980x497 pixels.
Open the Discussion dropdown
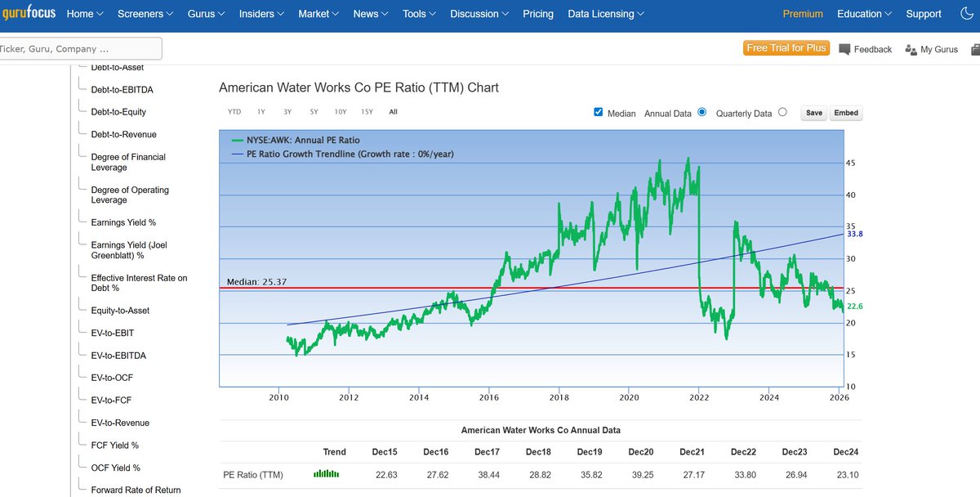[480, 14]
